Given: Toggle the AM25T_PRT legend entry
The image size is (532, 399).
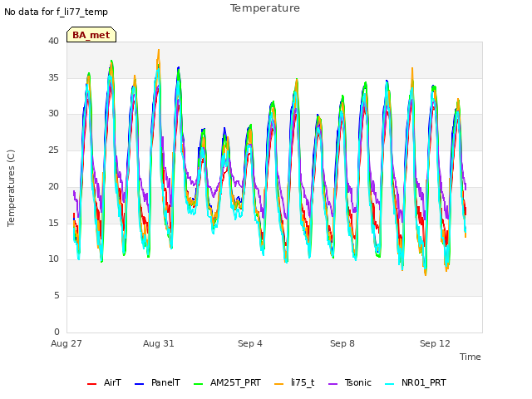Looking at the screenshot, I should [x=227, y=382].
